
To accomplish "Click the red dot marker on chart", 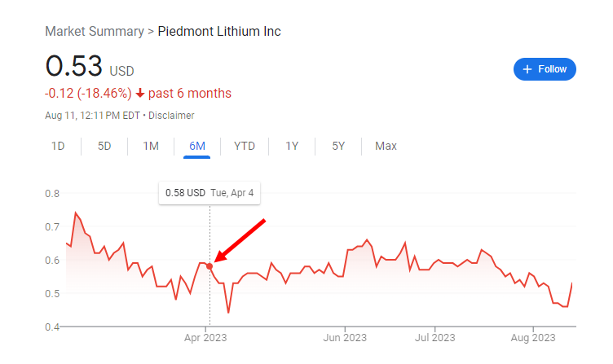I will [209, 266].
